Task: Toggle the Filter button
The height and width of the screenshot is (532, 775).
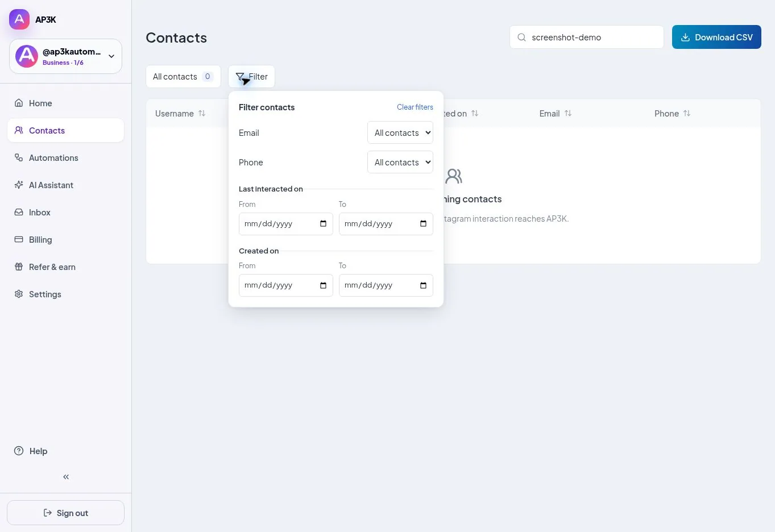Action: point(251,77)
